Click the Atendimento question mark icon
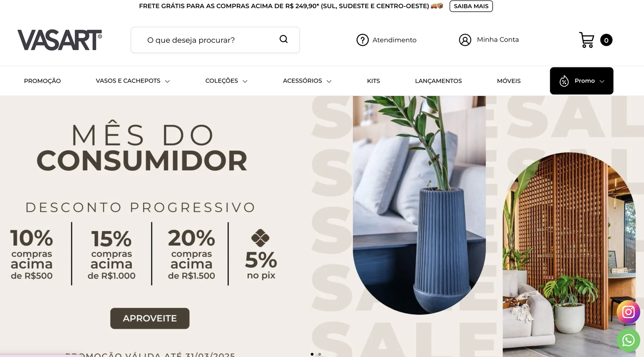Viewport: 644px width, 357px height. (363, 40)
